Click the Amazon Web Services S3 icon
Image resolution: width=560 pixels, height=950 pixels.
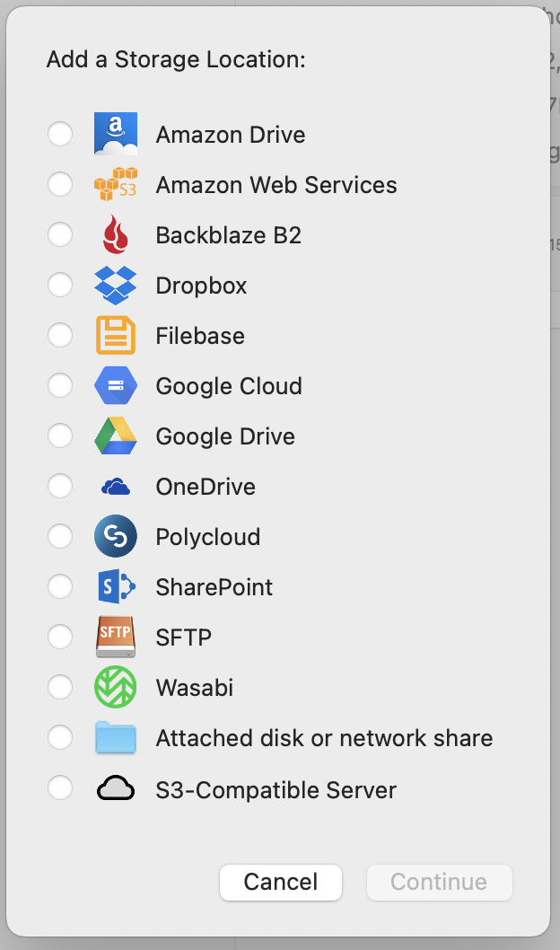(116, 185)
